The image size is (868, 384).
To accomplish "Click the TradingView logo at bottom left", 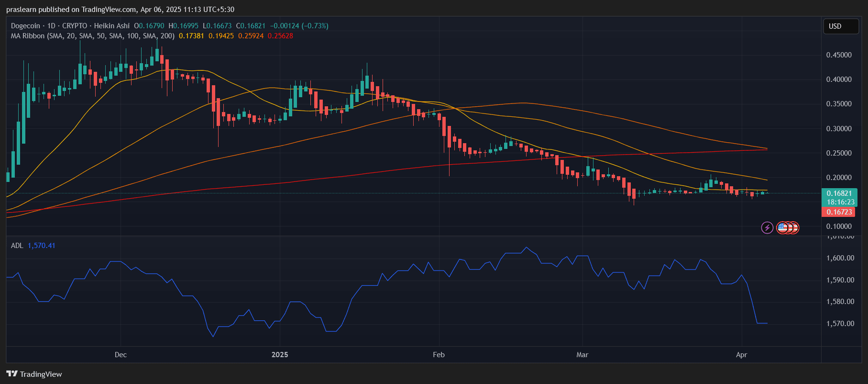I will click(34, 374).
